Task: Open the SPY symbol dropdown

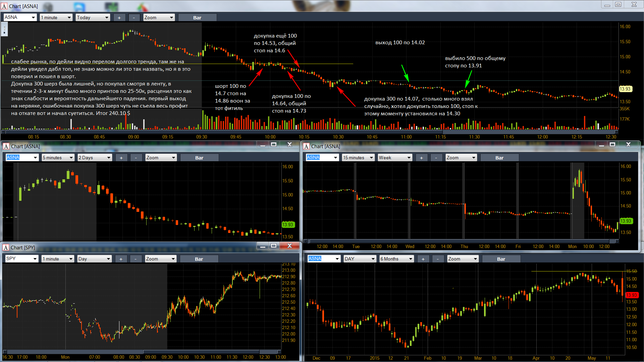Action: pyautogui.click(x=21, y=259)
